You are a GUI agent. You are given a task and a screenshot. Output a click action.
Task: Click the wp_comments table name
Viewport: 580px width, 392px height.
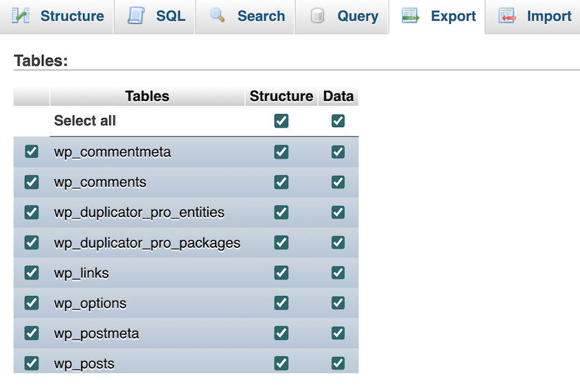[100, 183]
